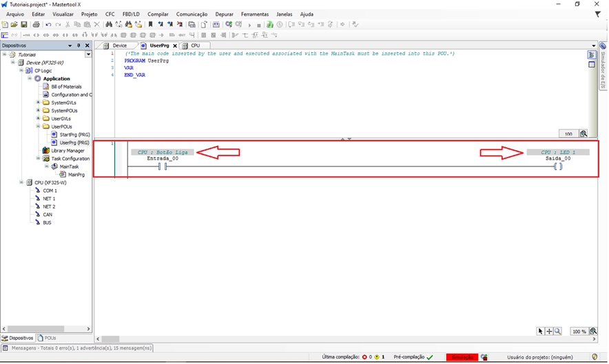
Task: Click the Undo arrow in toolbar
Action: tap(48, 24)
